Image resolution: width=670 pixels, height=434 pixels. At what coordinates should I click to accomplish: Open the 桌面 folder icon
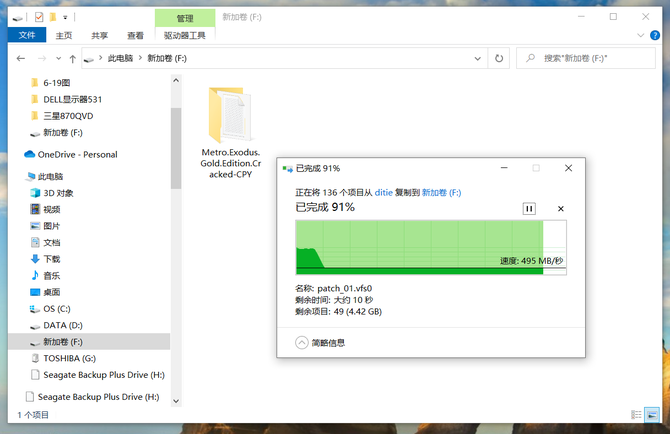(x=35, y=292)
